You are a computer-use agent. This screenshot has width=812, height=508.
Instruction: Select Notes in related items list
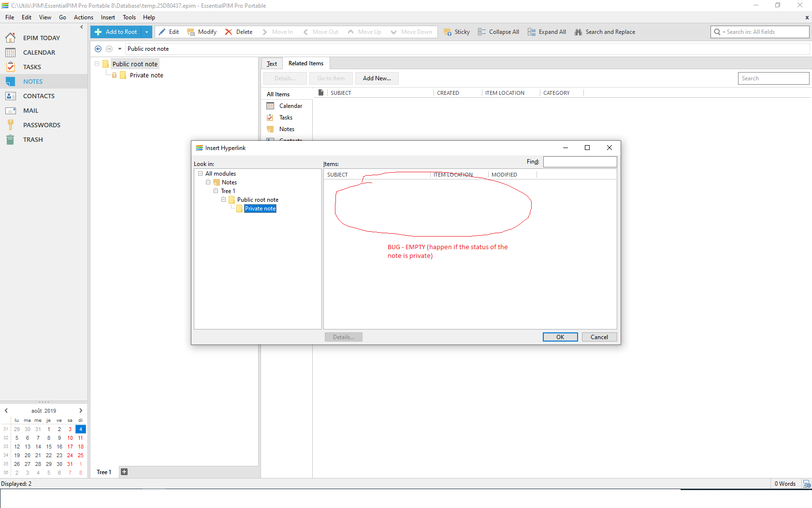coord(287,129)
